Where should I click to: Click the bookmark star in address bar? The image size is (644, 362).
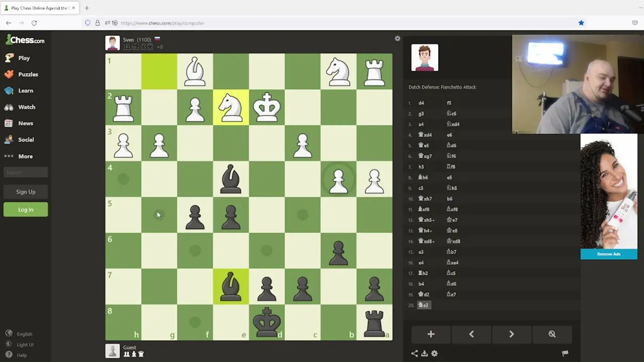coord(581,23)
